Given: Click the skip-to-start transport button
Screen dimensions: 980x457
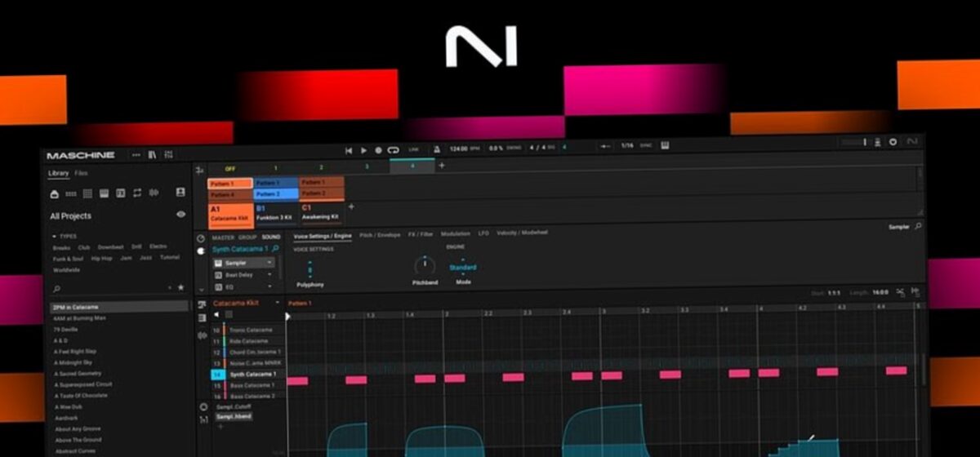Looking at the screenshot, I should 349,150.
